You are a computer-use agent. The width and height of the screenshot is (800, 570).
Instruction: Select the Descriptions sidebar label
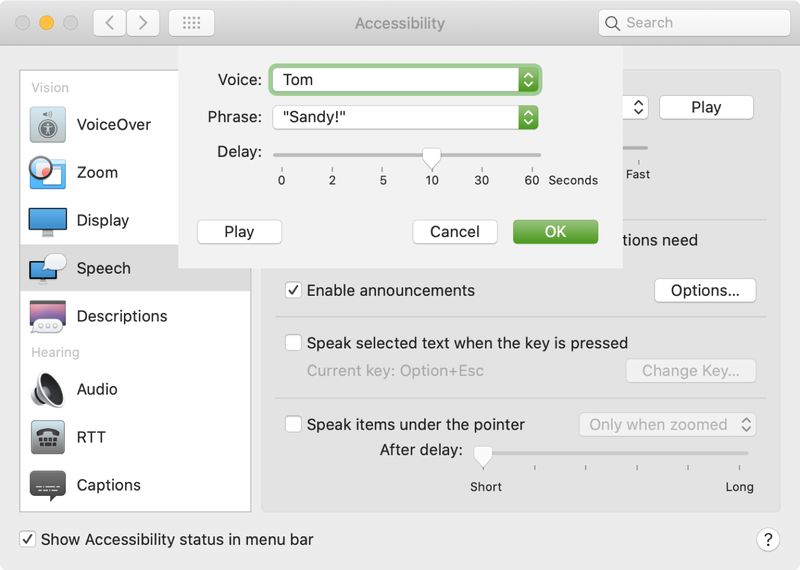point(122,316)
